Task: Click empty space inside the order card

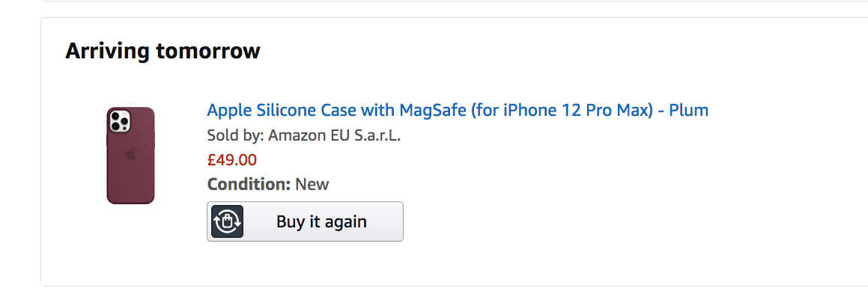Action: point(609,221)
